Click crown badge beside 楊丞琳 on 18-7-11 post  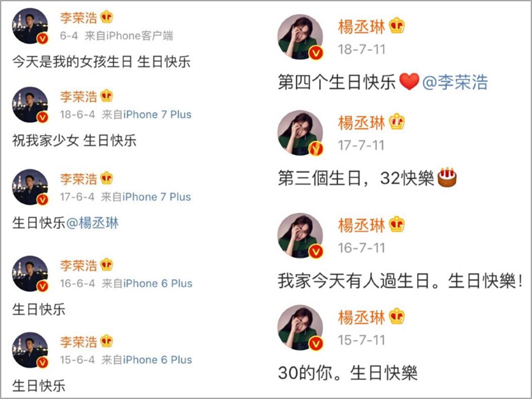tap(397, 25)
